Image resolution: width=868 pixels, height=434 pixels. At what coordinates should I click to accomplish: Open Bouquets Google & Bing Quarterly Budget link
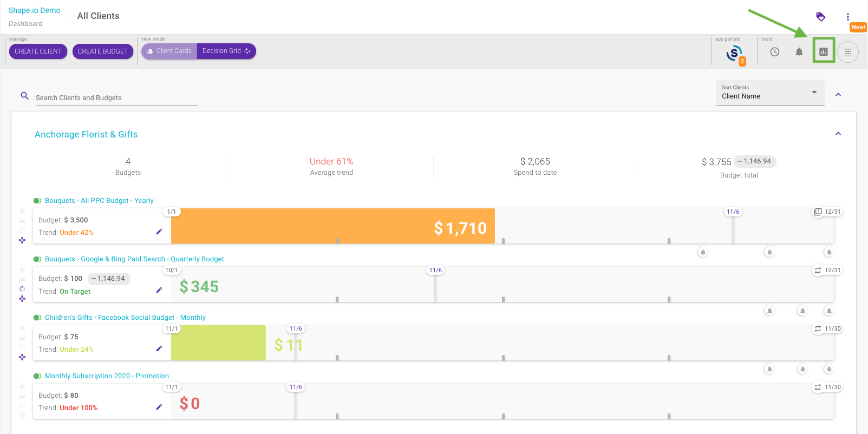point(134,259)
